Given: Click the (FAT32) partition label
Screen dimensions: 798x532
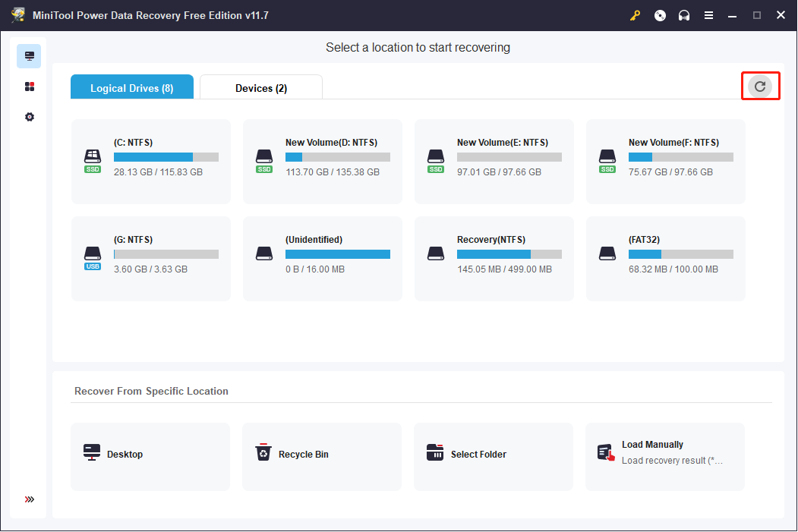Looking at the screenshot, I should click(x=645, y=240).
